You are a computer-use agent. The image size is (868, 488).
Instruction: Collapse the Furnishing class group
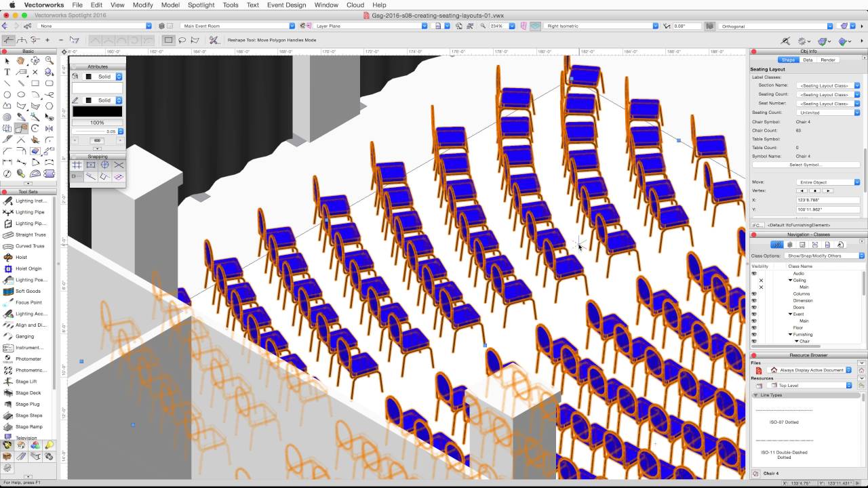[791, 334]
